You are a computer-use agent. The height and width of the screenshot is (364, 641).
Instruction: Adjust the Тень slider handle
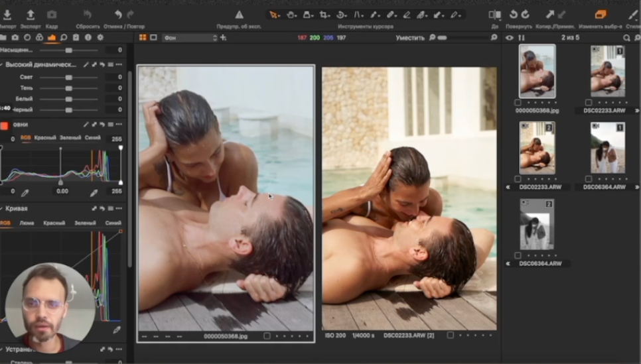pyautogui.click(x=68, y=88)
